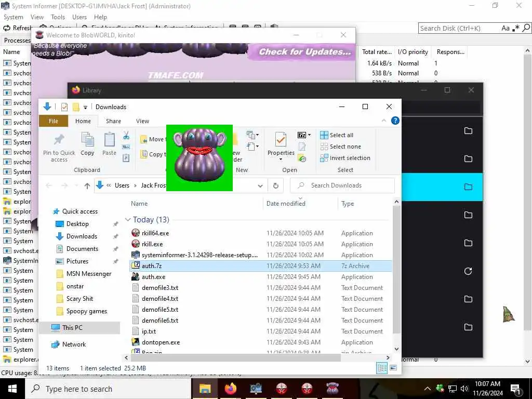Click highlighted folder icon in Library window
This screenshot has height=399, width=532.
click(468, 187)
